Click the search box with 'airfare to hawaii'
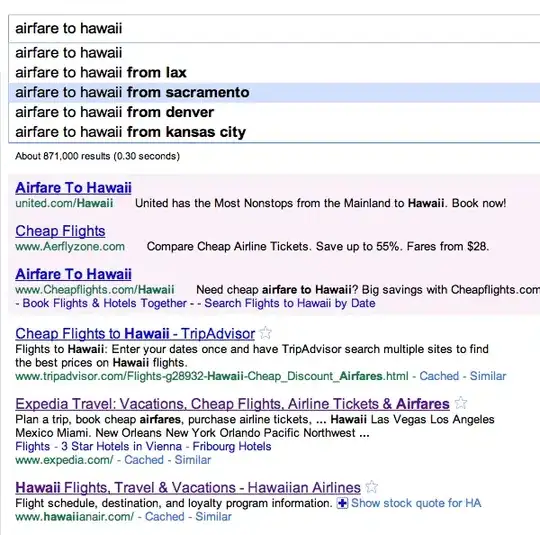Image resolution: width=540 pixels, height=535 pixels. click(274, 29)
